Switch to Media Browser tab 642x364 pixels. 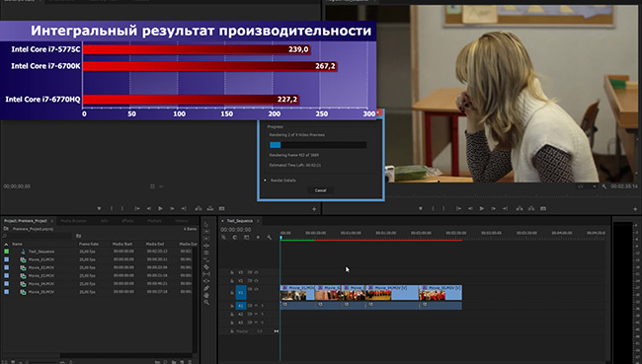point(73,221)
